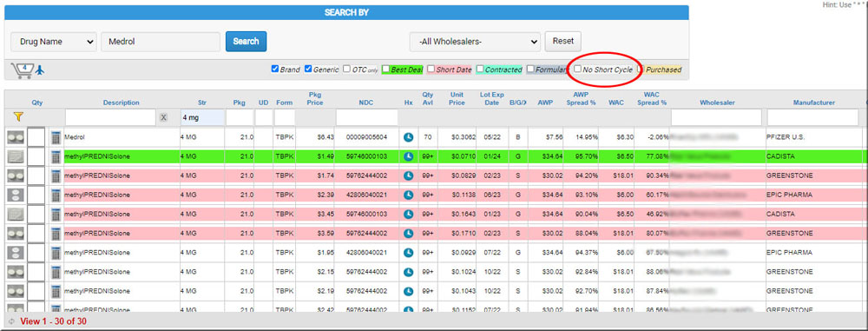Click the Medrol description cell
The image size is (868, 331).
click(122, 137)
